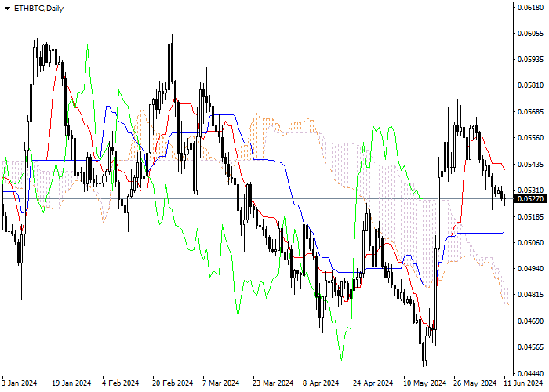The width and height of the screenshot is (549, 392).
Task: Open the chart menu triangle beside ETHBTC
Action: [7, 9]
